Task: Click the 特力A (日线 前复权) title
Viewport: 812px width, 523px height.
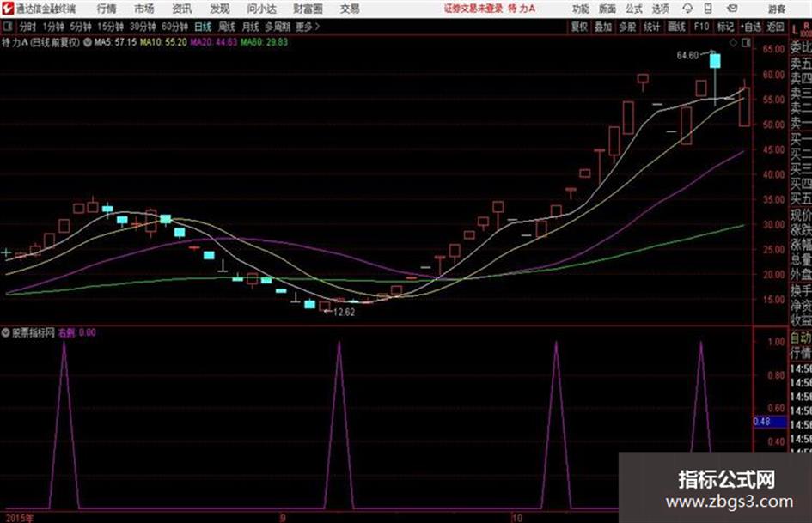Action: pos(41,42)
